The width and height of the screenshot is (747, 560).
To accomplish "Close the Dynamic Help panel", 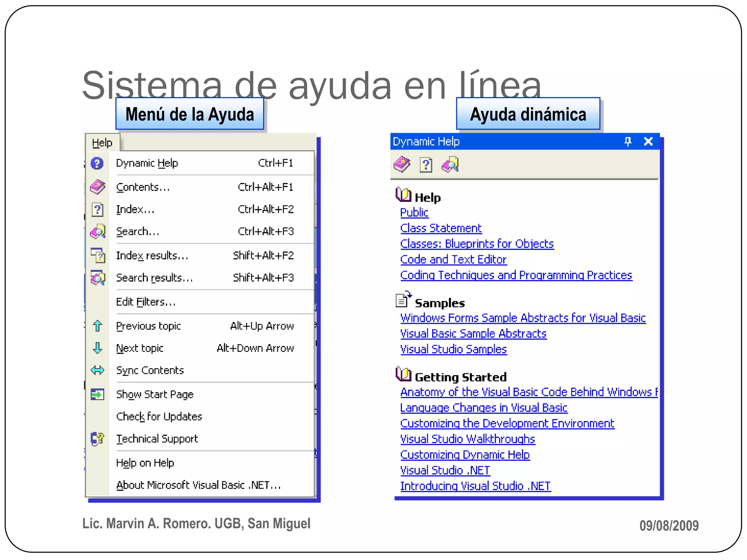I will click(x=648, y=141).
